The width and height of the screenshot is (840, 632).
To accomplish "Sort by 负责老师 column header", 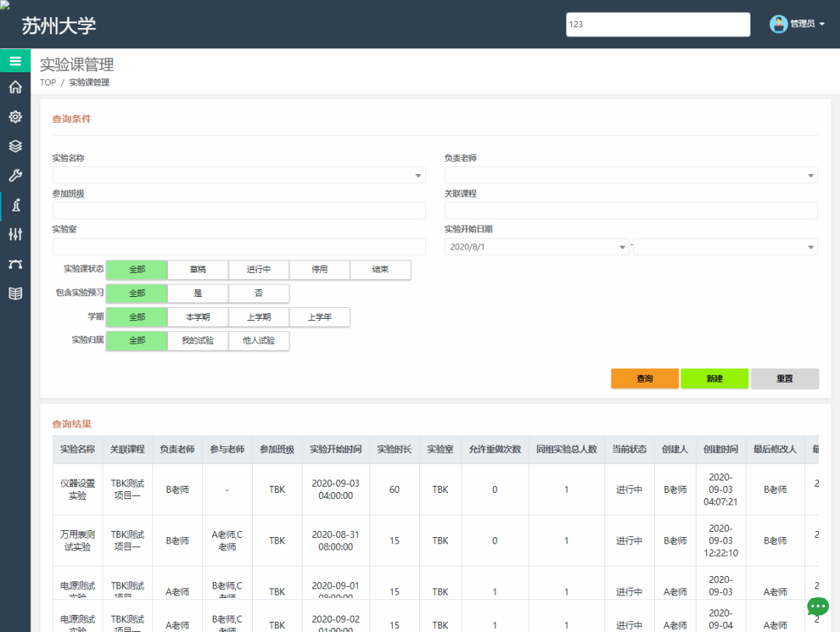I will pyautogui.click(x=177, y=449).
